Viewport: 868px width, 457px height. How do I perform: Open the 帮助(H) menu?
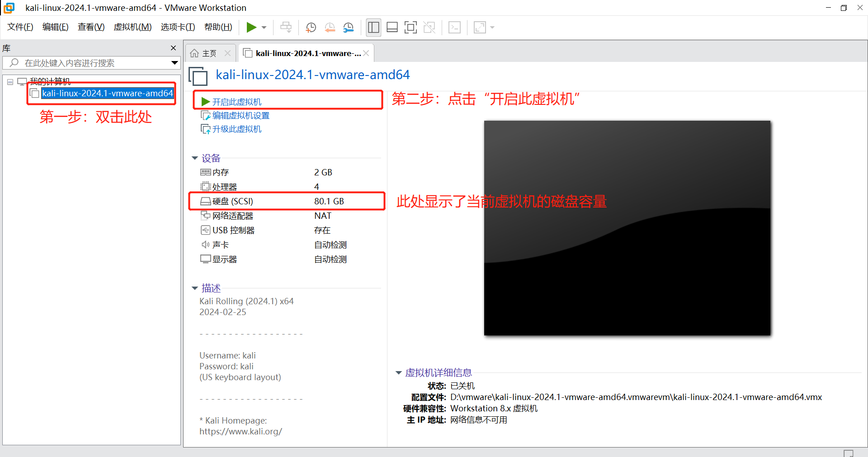pos(218,27)
